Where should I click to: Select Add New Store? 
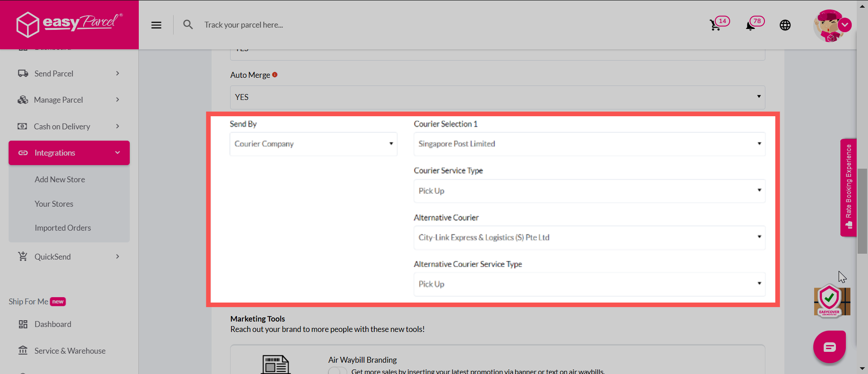(60, 180)
